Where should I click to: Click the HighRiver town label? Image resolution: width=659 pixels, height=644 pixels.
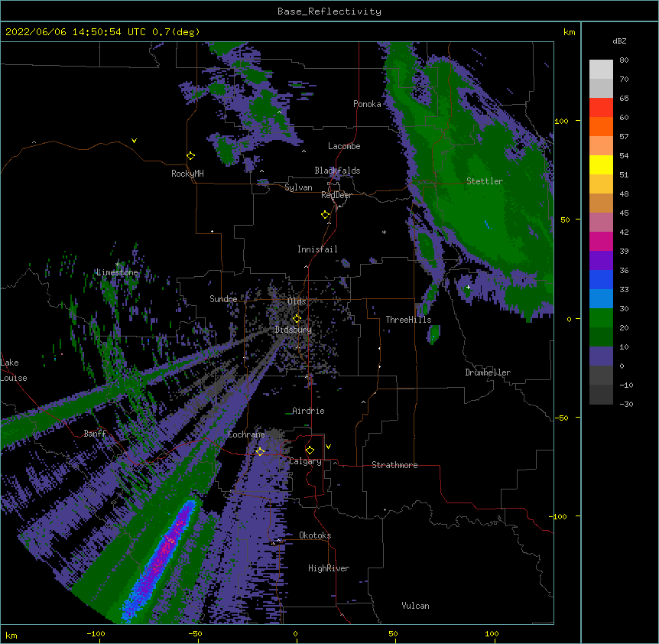point(329,568)
